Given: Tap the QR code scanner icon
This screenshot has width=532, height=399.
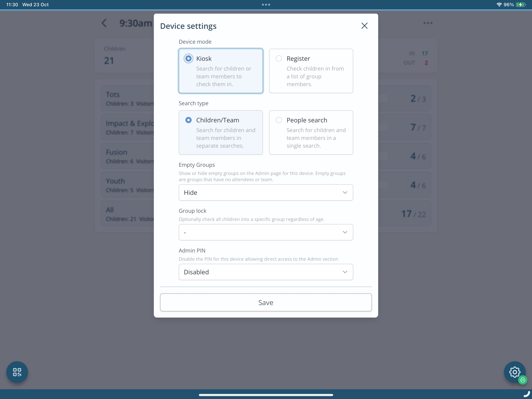Looking at the screenshot, I should 17,372.
